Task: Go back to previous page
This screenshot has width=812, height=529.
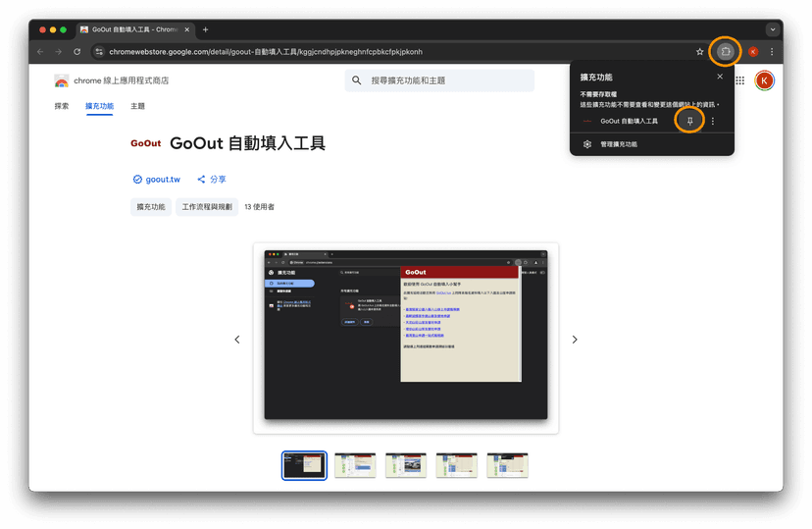Action: click(40, 52)
